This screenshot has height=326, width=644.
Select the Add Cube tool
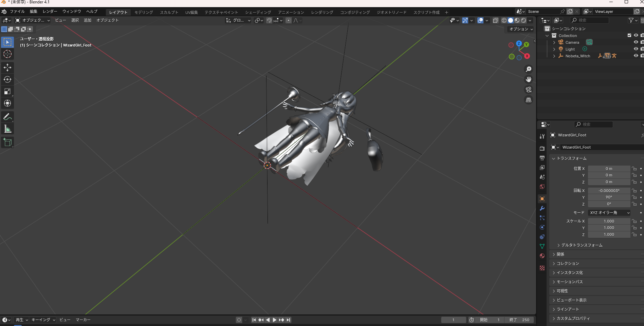pyautogui.click(x=7, y=142)
